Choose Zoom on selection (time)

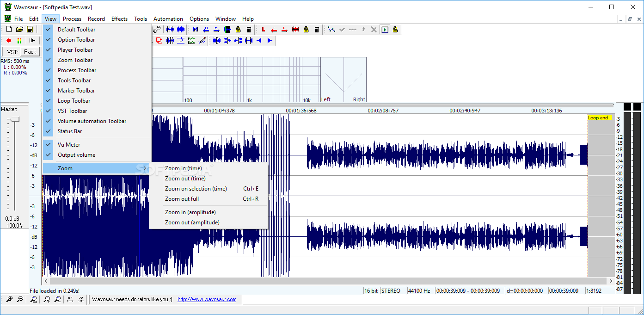coord(209,189)
